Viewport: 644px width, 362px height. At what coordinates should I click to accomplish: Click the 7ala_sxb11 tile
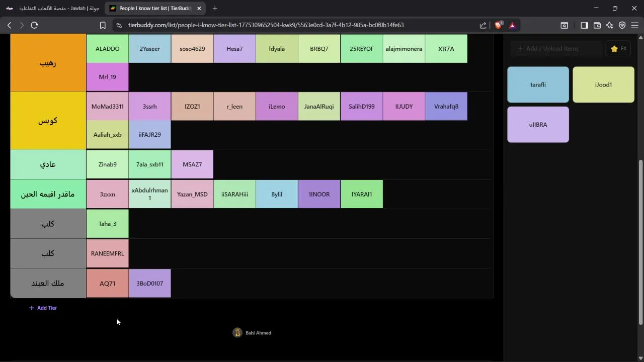(x=149, y=164)
